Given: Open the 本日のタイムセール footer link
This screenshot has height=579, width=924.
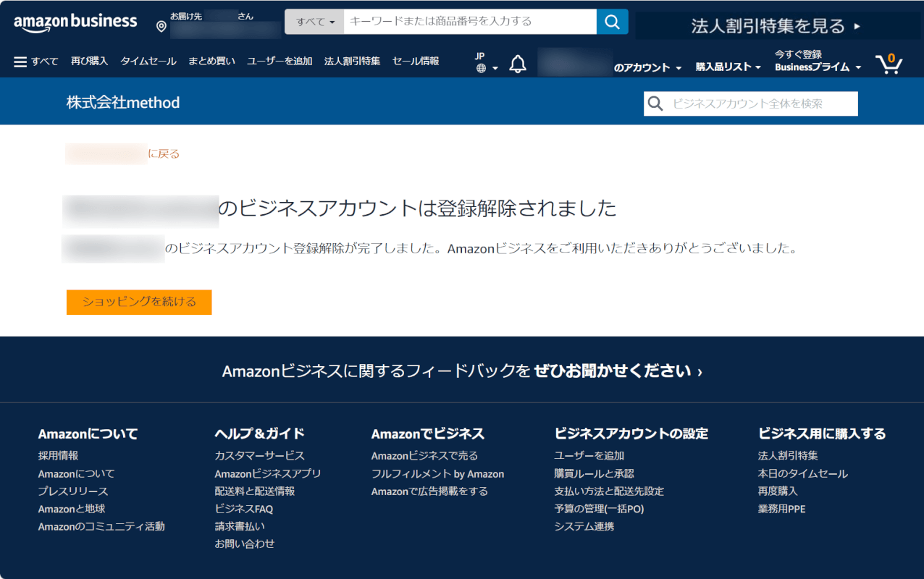Looking at the screenshot, I should [802, 474].
